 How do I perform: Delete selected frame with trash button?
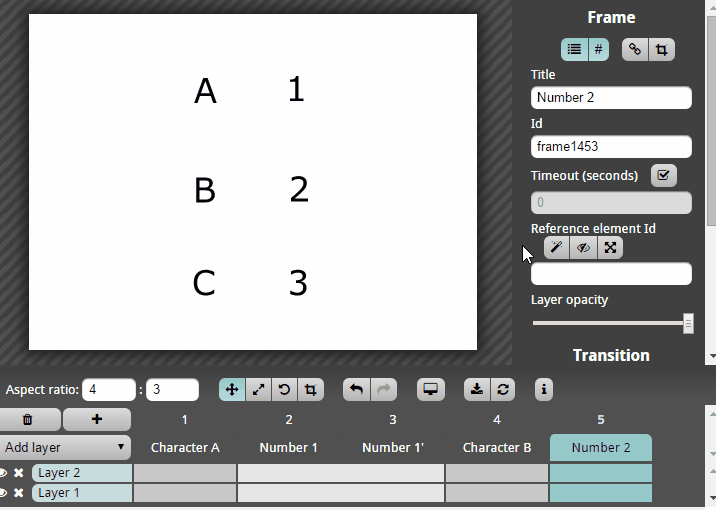(x=28, y=419)
